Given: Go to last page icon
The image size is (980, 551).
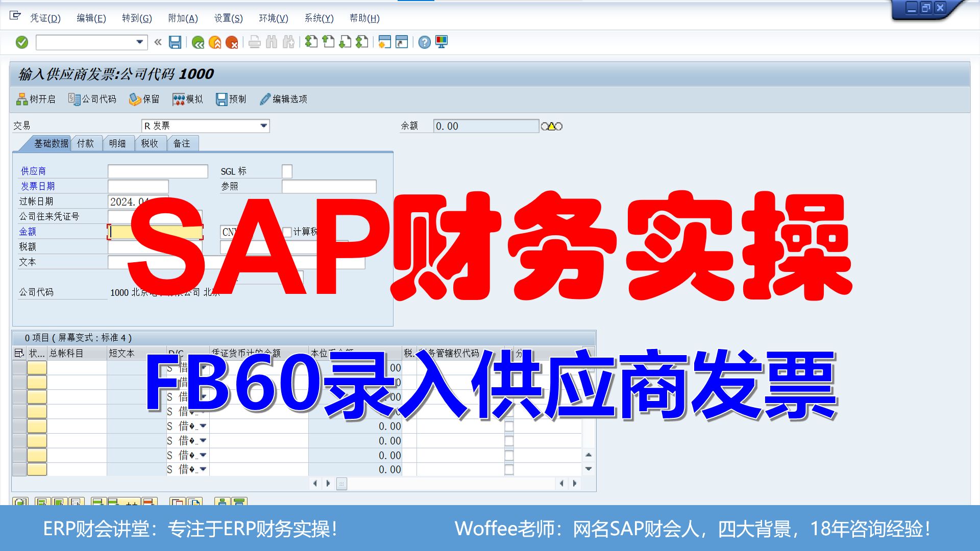Looking at the screenshot, I should (362, 42).
